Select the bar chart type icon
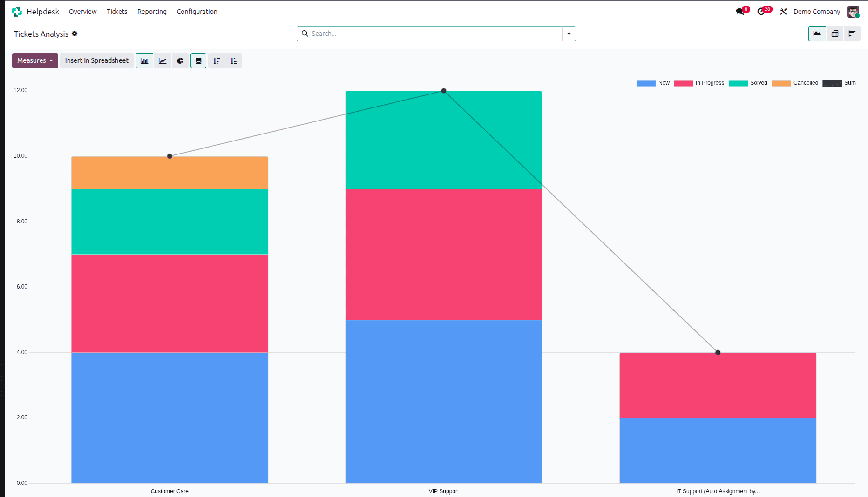 click(x=144, y=60)
